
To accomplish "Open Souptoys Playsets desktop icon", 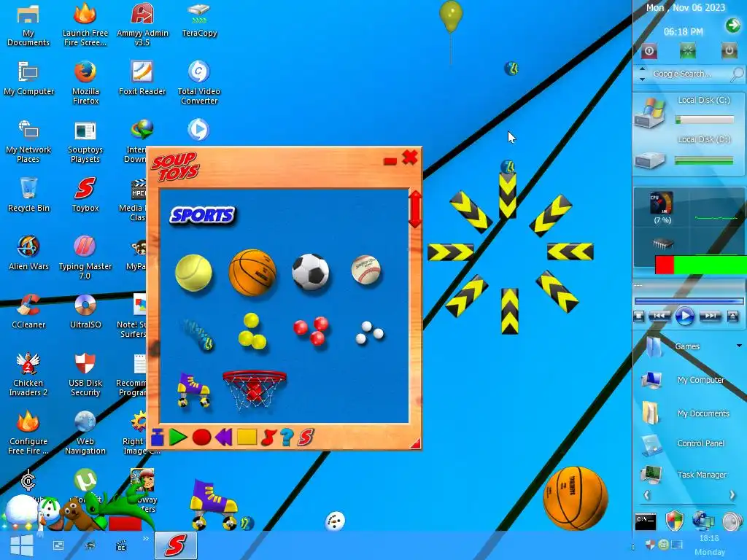I will [85, 141].
